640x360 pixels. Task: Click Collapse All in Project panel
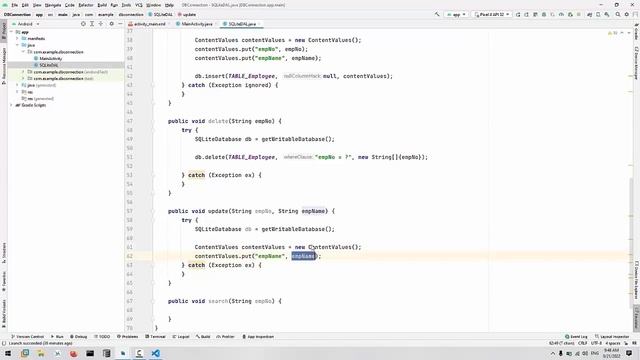[101, 24]
